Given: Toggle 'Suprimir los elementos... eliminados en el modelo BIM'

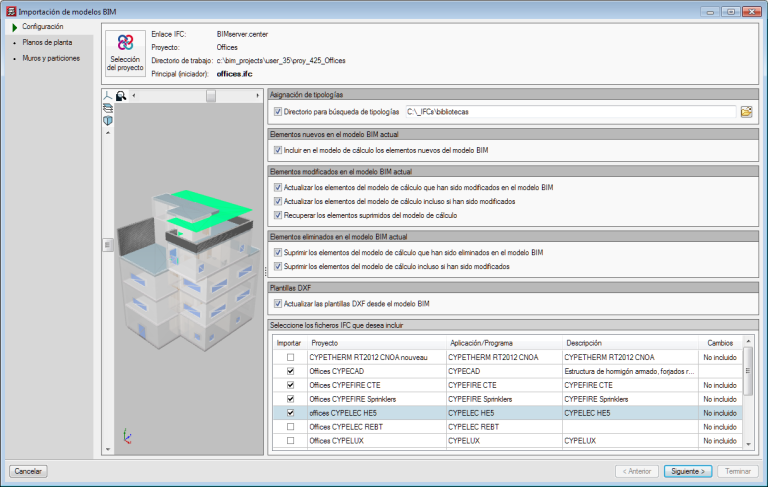Looking at the screenshot, I should click(x=278, y=252).
